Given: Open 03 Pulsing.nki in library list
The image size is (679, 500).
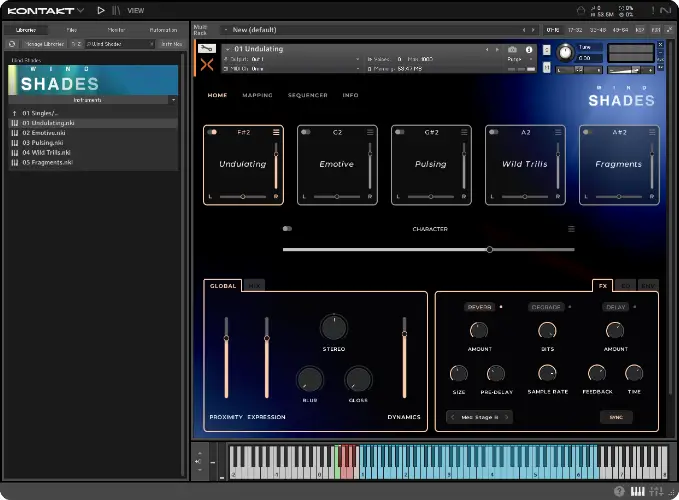Looking at the screenshot, I should pos(41,142).
